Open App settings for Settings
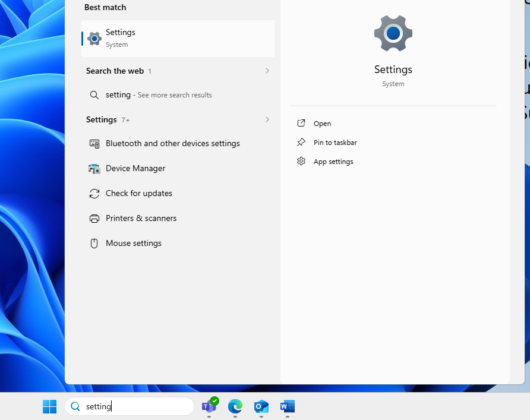The width and height of the screenshot is (530, 420). (x=333, y=162)
